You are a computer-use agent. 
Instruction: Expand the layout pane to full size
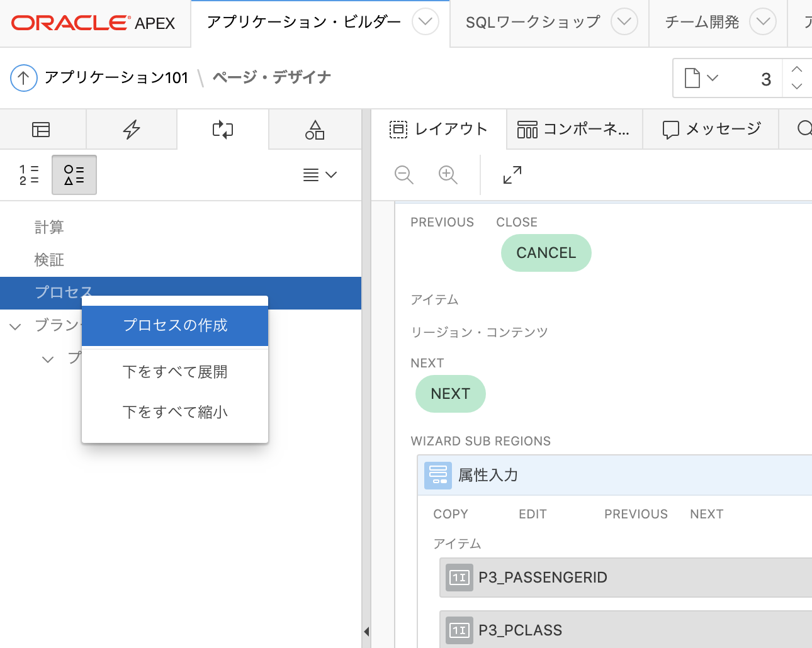[x=512, y=175]
